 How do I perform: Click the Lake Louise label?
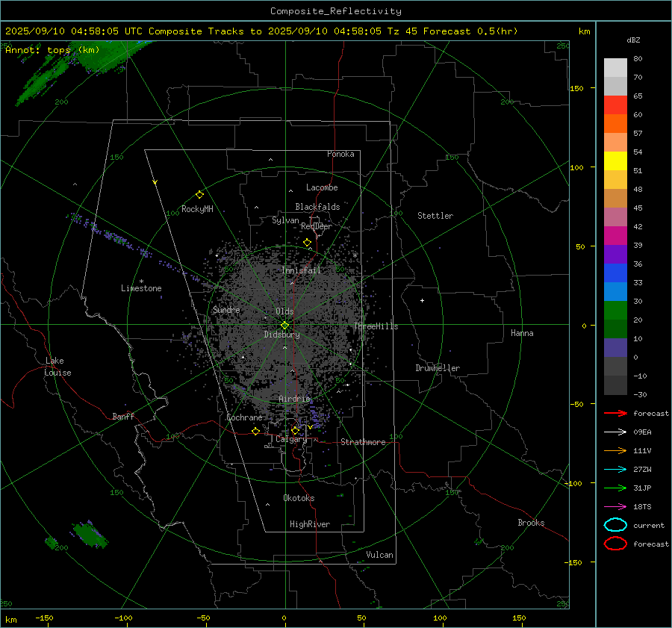[57, 367]
